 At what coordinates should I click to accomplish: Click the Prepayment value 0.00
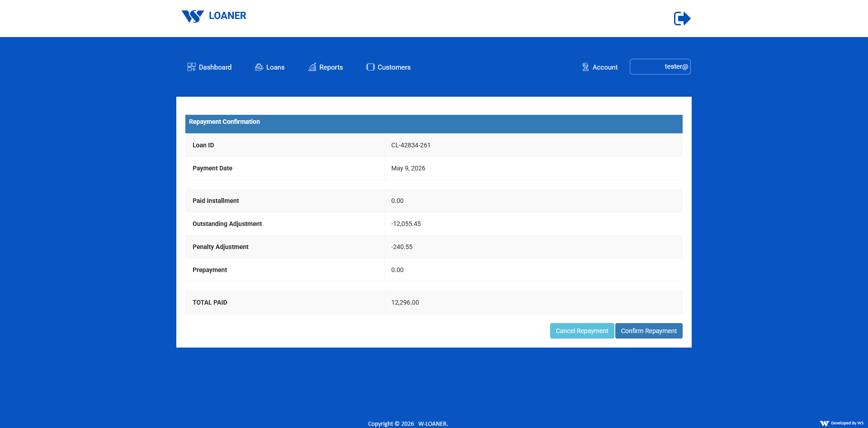(x=397, y=270)
